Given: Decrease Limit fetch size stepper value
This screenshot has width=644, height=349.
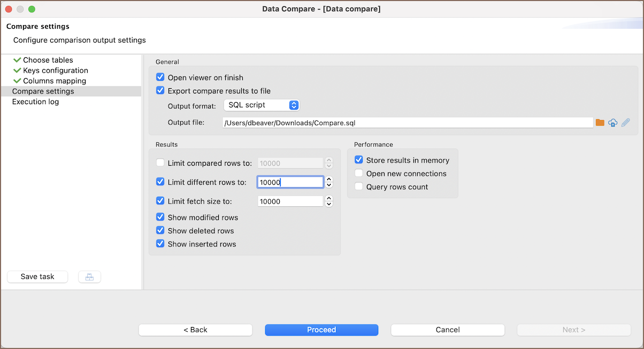Looking at the screenshot, I should [329, 204].
